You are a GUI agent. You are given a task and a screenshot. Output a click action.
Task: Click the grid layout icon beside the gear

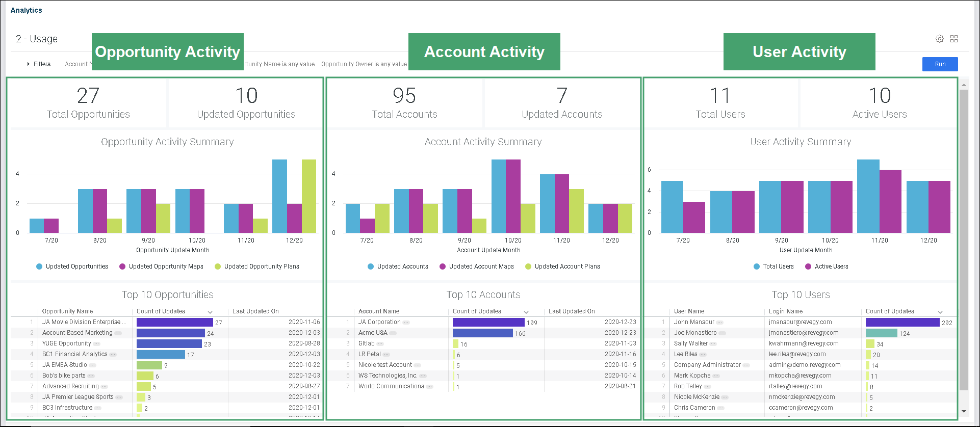coord(954,39)
